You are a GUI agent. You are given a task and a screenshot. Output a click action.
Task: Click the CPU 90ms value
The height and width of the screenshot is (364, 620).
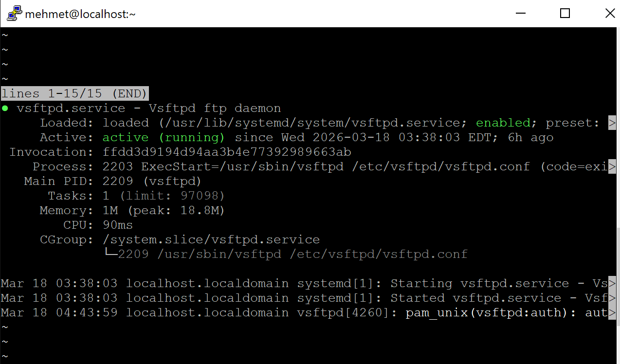[x=118, y=225]
